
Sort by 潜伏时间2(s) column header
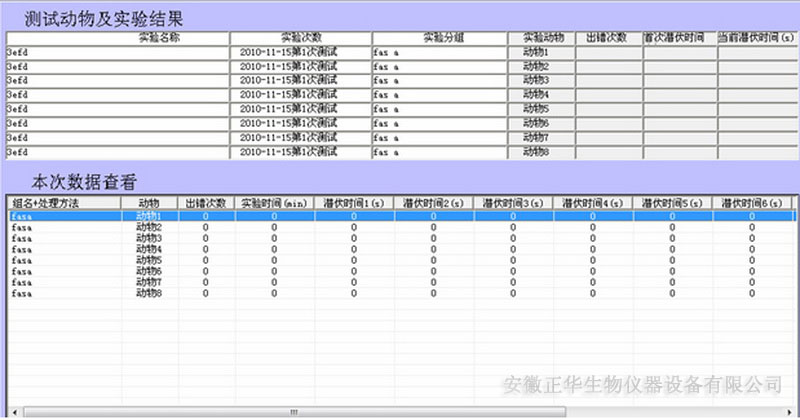[x=434, y=203]
